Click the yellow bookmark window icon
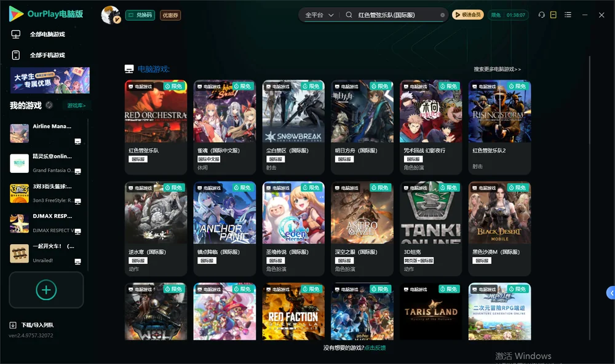The image size is (615, 364). click(x=553, y=15)
